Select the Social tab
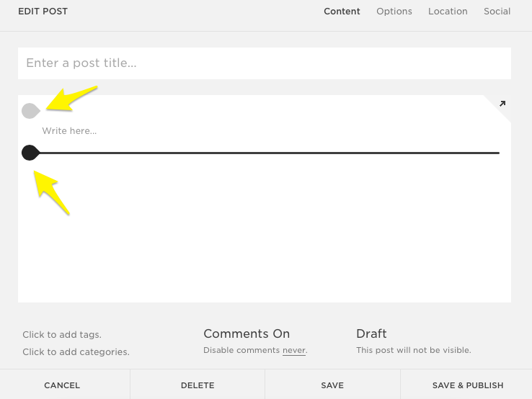The width and height of the screenshot is (532, 399). click(497, 12)
